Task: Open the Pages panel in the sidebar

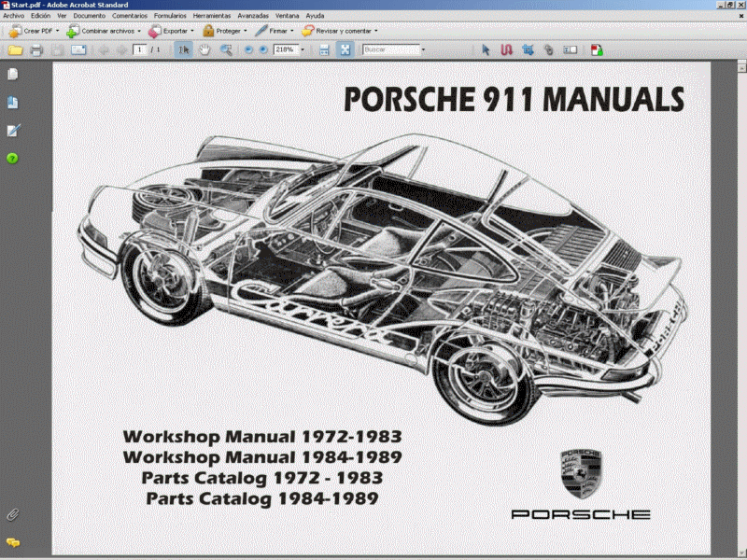Action: coord(11,75)
